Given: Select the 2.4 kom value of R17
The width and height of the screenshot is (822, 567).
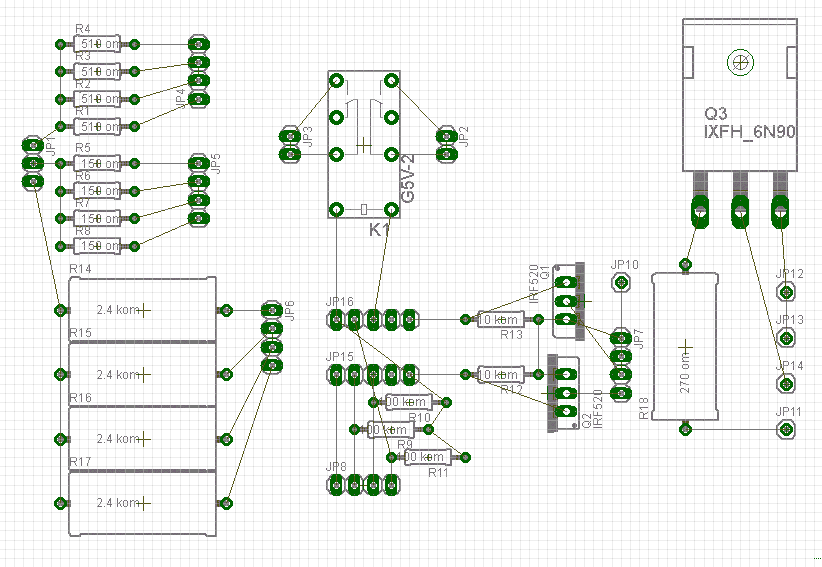Looking at the screenshot, I should [x=118, y=503].
